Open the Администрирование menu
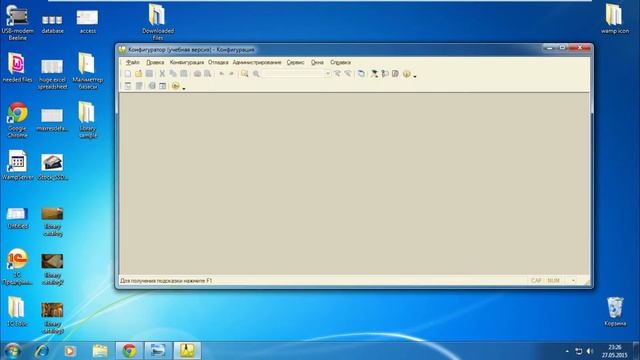The height and width of the screenshot is (360, 640). (x=257, y=62)
